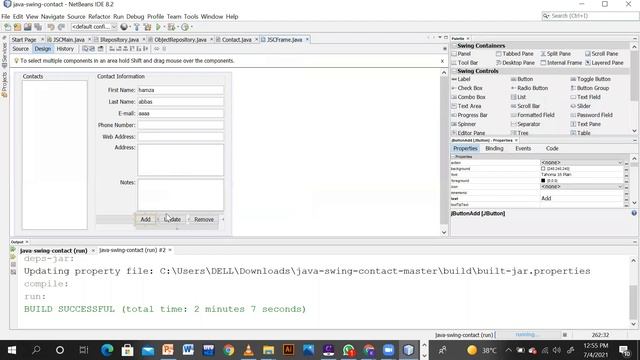
Task: Click the First Name text field
Action: tap(180, 90)
